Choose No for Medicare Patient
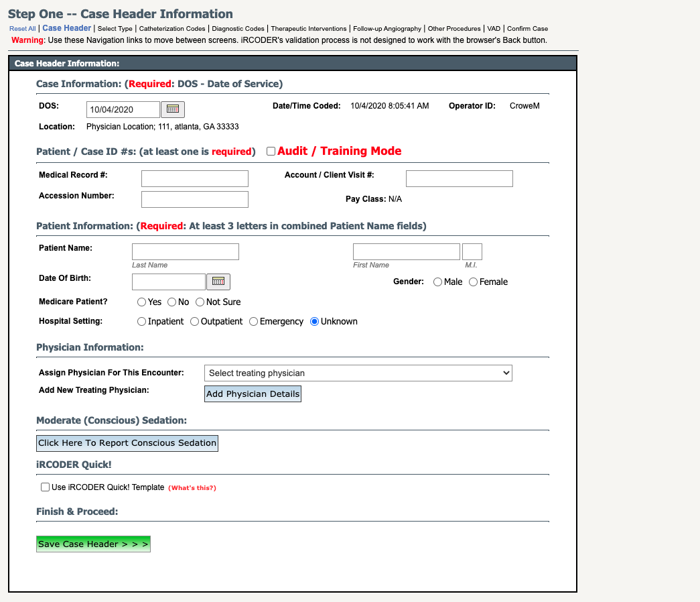Image resolution: width=700 pixels, height=602 pixels. [172, 302]
